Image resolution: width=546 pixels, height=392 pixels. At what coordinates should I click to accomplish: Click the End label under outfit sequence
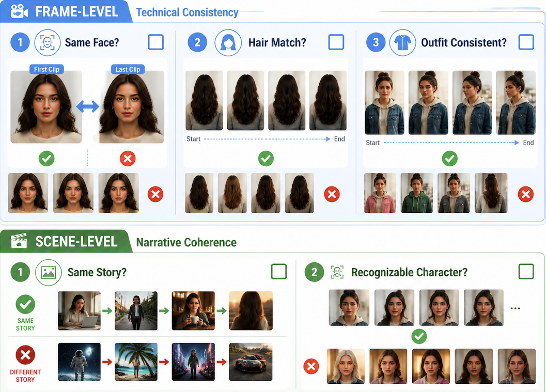(528, 143)
